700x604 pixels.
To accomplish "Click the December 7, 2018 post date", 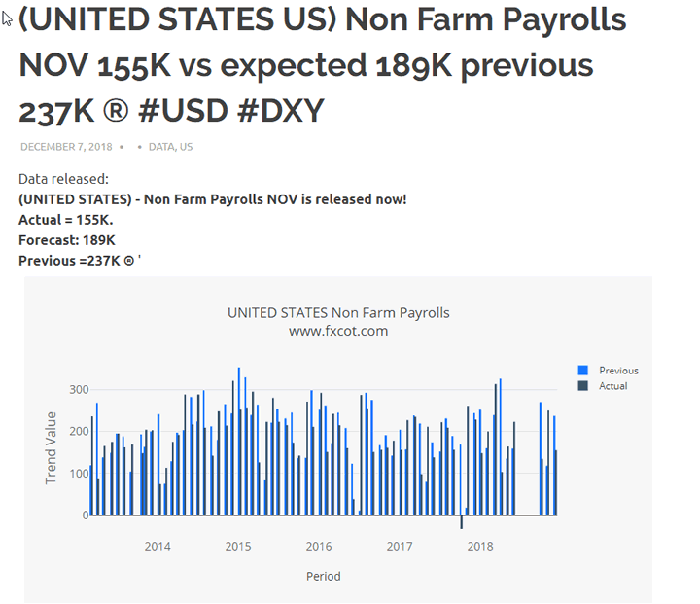I will pos(66,147).
